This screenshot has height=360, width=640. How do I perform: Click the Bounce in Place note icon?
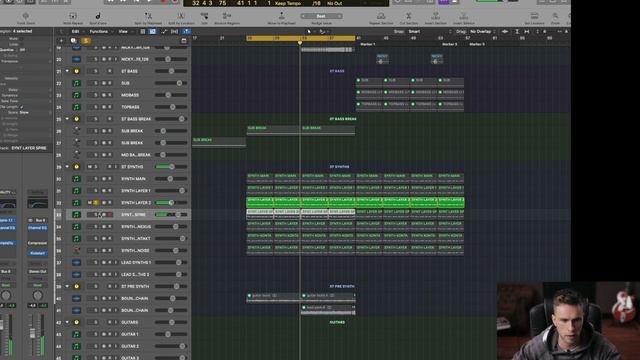98,16
